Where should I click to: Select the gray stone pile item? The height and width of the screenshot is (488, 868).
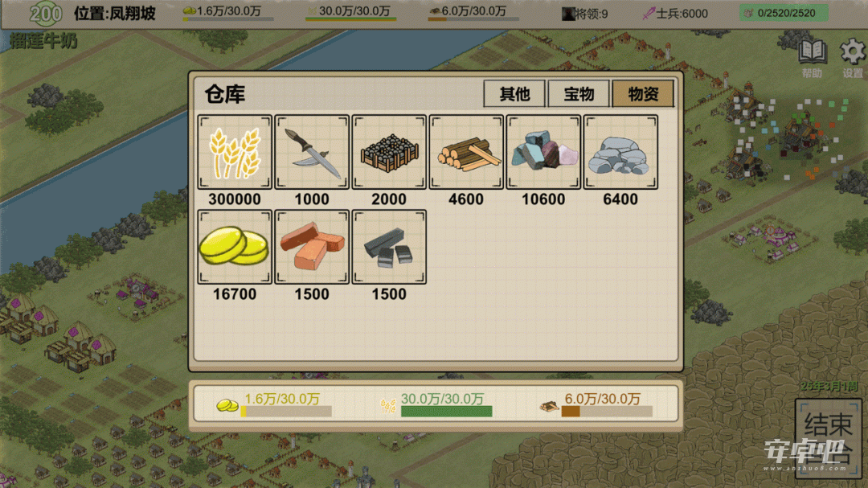point(620,152)
